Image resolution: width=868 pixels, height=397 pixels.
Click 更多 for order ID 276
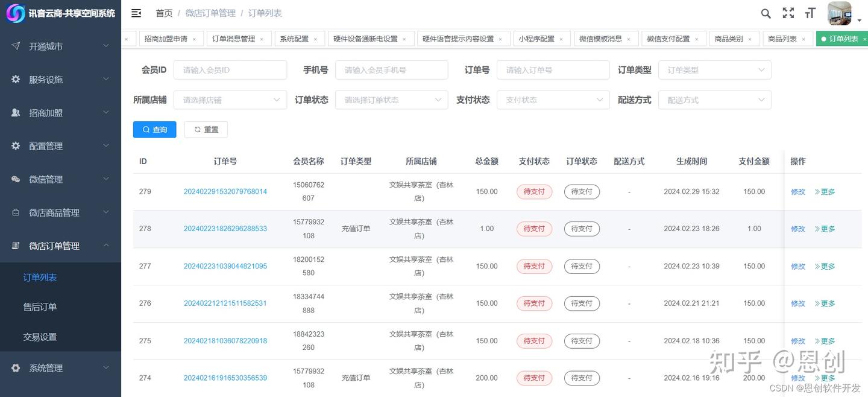point(825,303)
